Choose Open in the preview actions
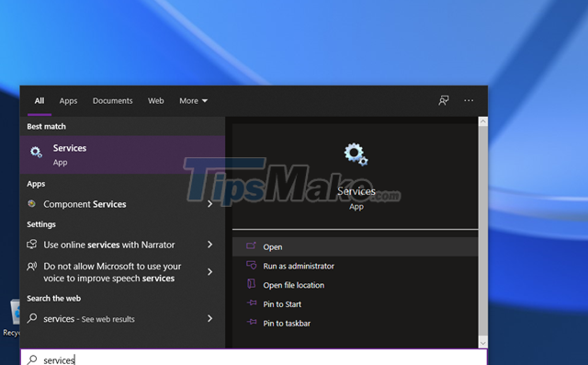 pyautogui.click(x=356, y=246)
